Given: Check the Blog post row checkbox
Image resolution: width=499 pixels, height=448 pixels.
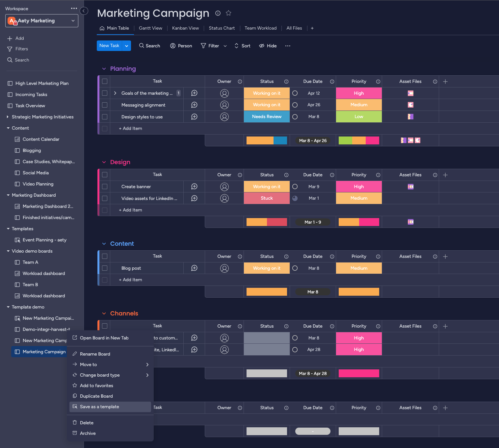Looking at the screenshot, I should 105,268.
